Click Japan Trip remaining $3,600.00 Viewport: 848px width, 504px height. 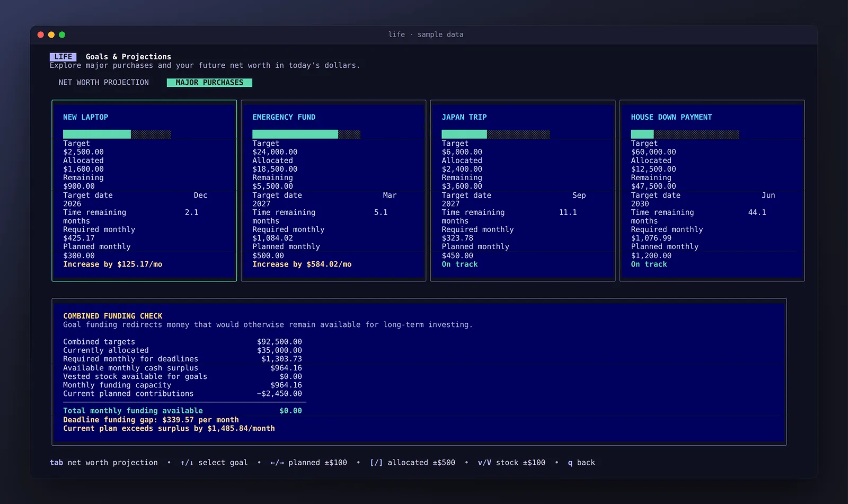pyautogui.click(x=462, y=187)
